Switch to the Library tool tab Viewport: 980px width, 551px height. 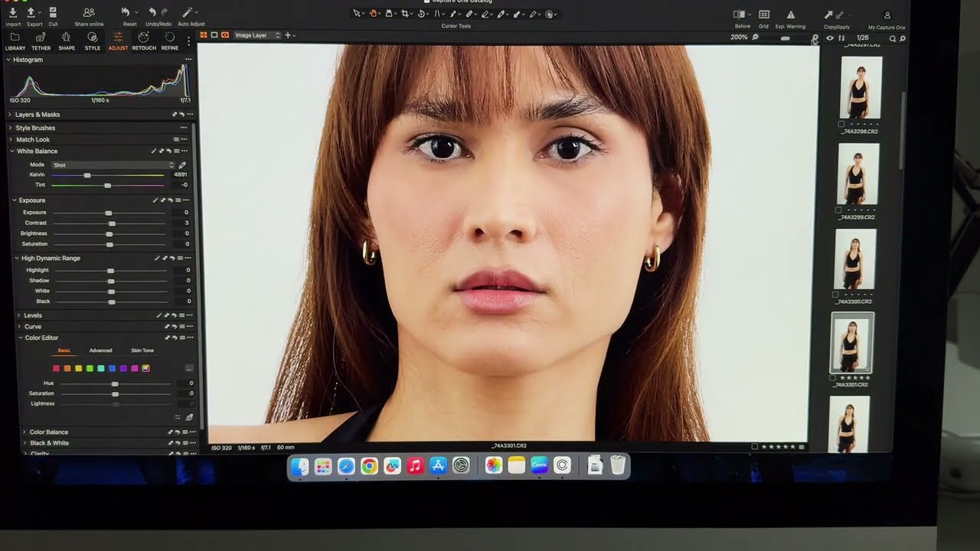(15, 41)
